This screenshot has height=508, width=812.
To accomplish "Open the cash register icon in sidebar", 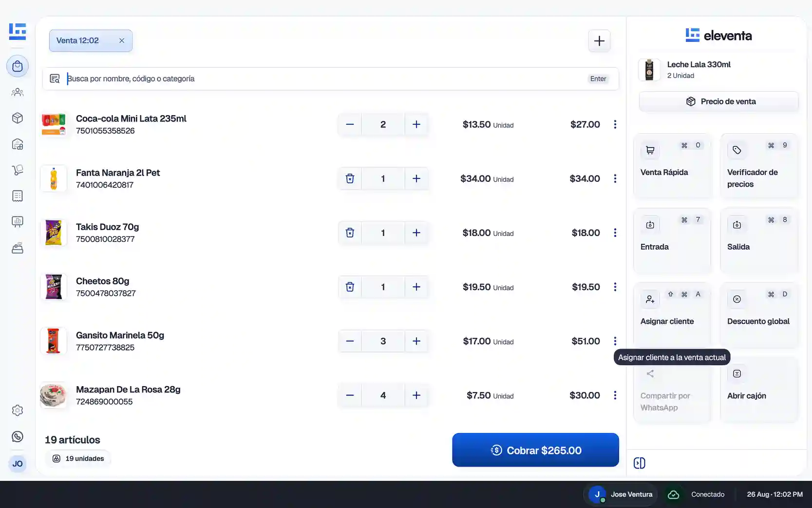I will point(18,248).
